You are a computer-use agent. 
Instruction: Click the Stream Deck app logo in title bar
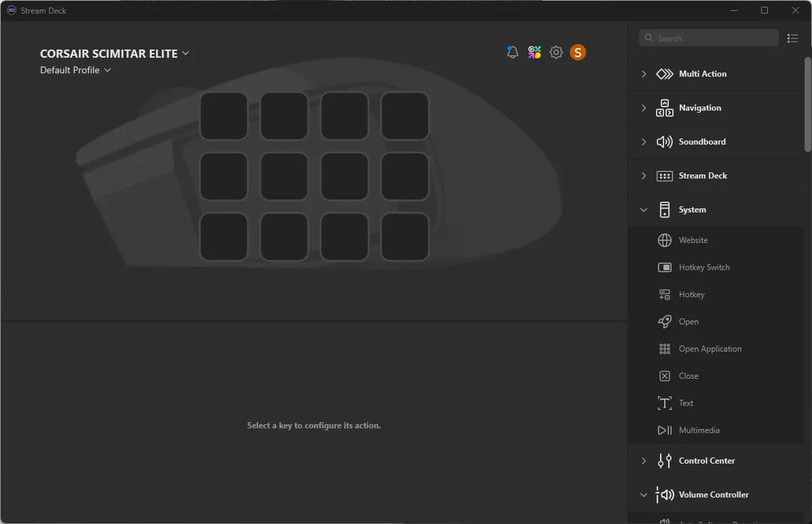pyautogui.click(x=12, y=10)
